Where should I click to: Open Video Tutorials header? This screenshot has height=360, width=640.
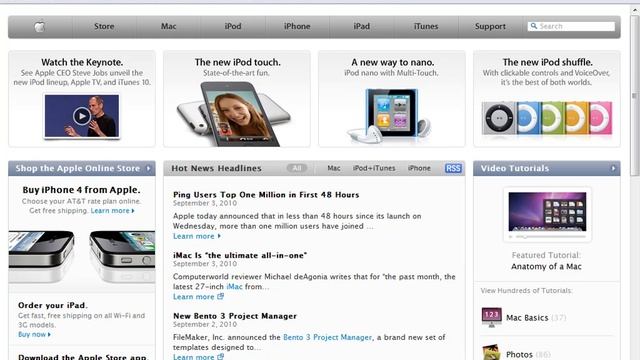click(515, 168)
